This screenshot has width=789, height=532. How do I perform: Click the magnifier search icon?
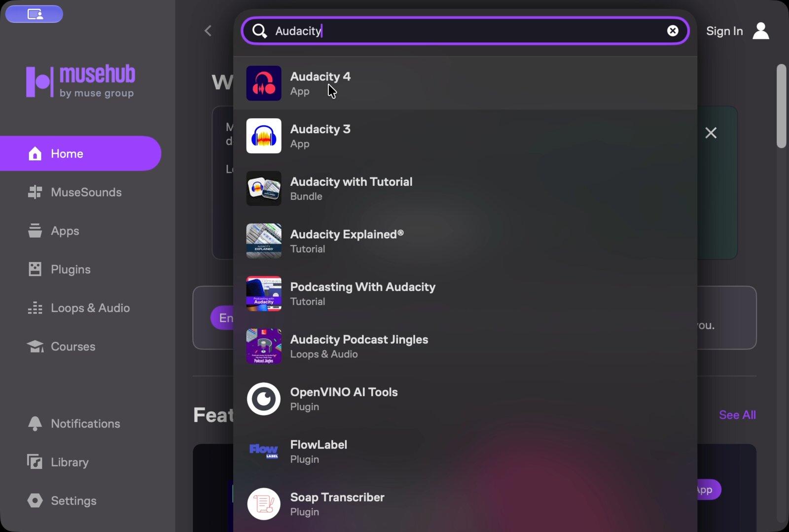coord(260,31)
